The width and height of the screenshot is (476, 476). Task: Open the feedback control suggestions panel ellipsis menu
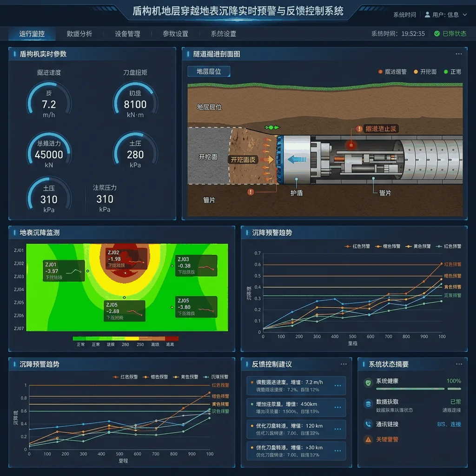[x=344, y=364]
